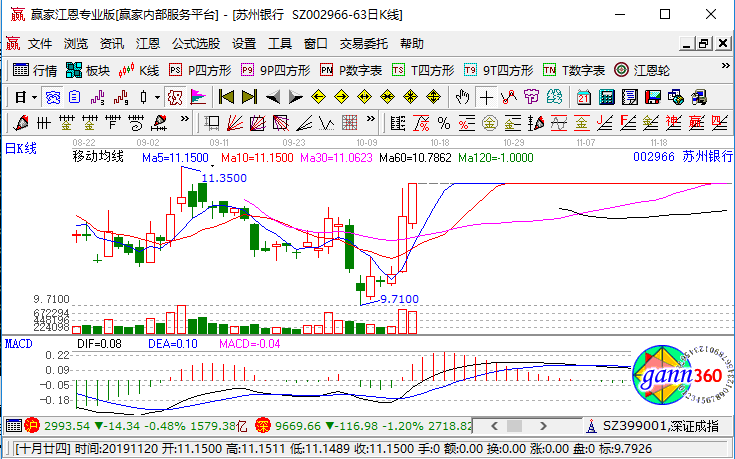Image resolution: width=735 pixels, height=459 pixels.
Task: Open the notepad document icon
Action: point(630,98)
